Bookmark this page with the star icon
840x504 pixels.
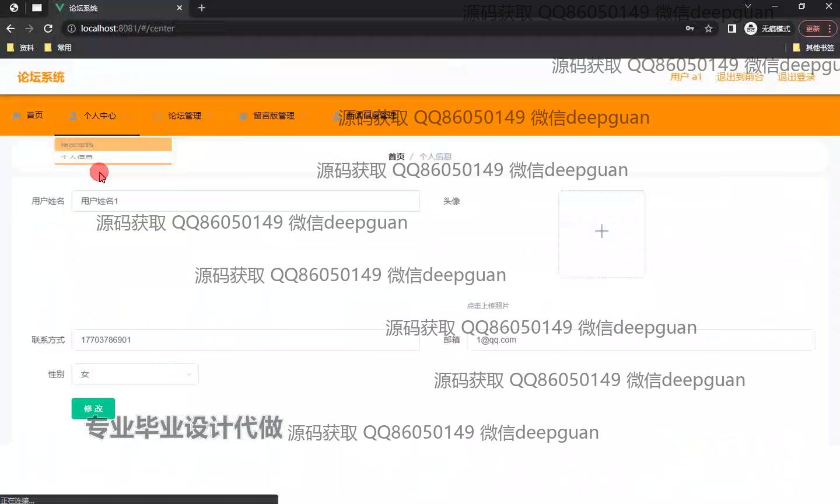tap(709, 29)
